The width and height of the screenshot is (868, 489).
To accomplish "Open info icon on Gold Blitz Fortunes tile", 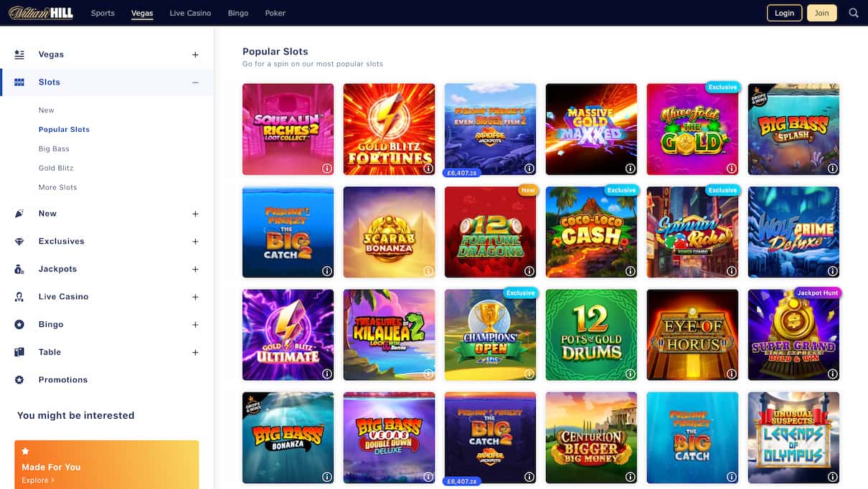I will pos(428,168).
